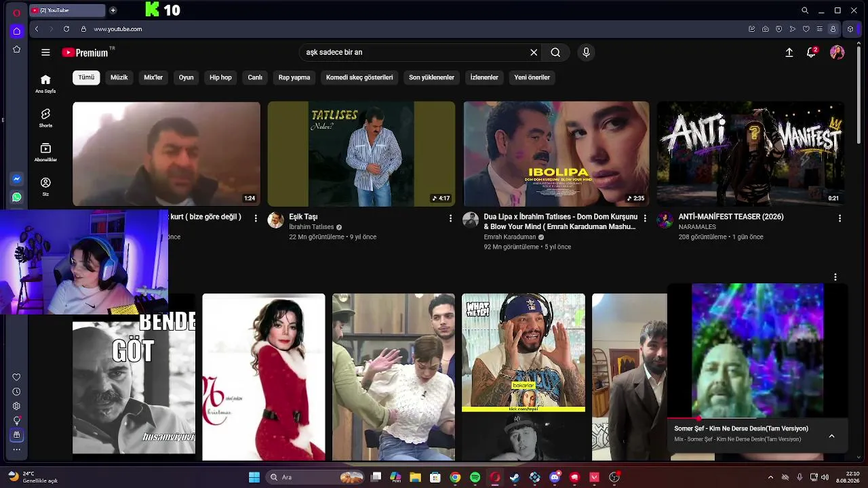
Task: Start voice search with the microphone
Action: (x=587, y=52)
